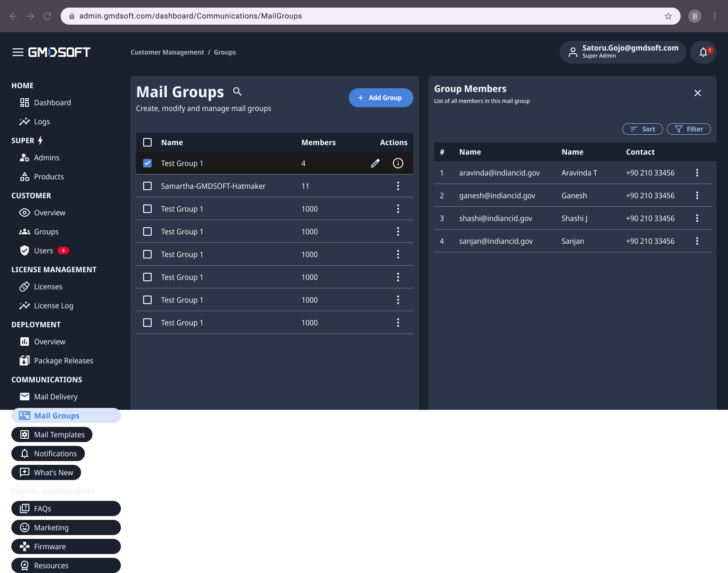This screenshot has height=573, width=728.
Task: Open the notifications bell in header
Action: coord(703,52)
